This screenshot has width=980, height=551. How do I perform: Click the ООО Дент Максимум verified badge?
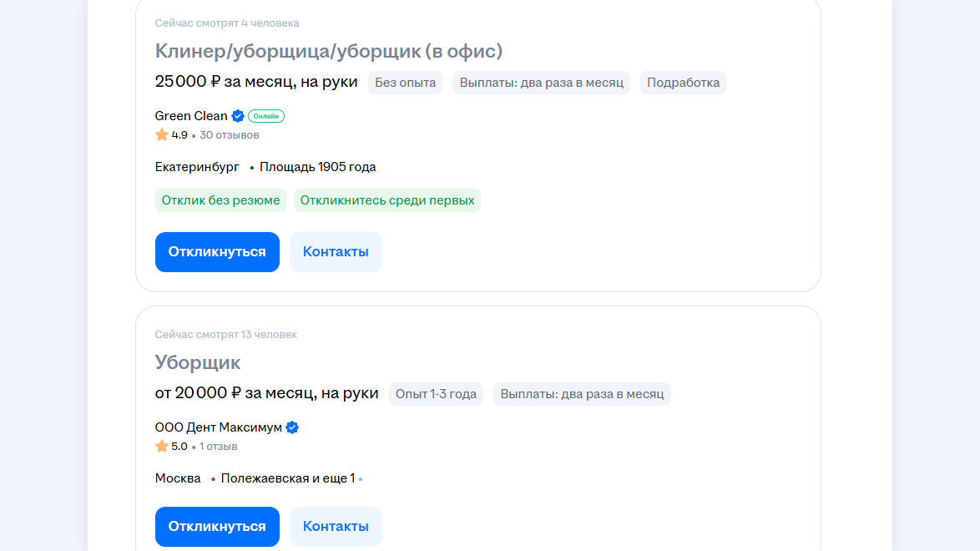tap(292, 427)
